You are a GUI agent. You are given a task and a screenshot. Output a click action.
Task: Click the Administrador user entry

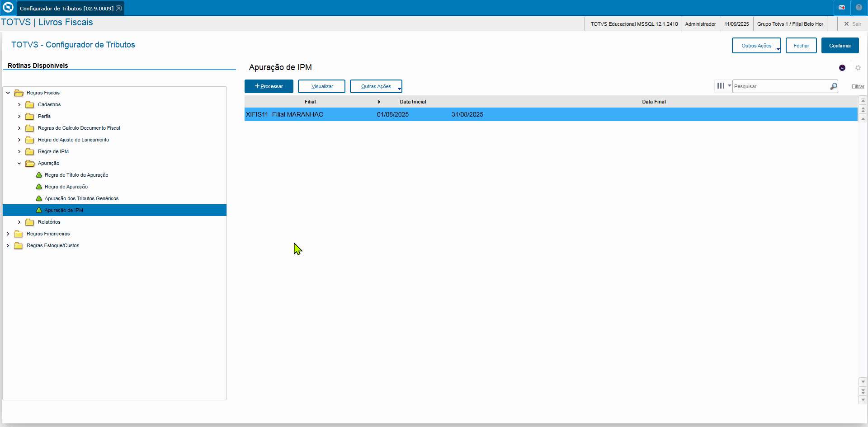tap(700, 24)
